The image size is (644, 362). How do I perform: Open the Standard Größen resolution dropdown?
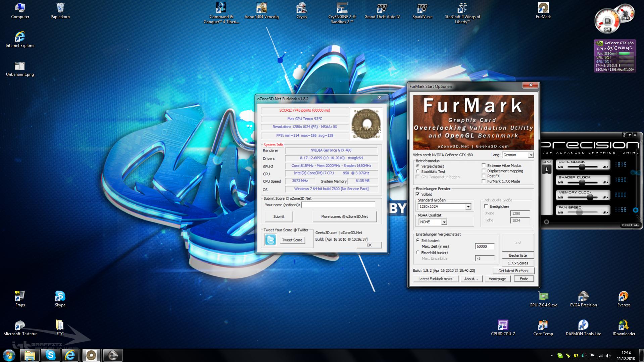444,207
